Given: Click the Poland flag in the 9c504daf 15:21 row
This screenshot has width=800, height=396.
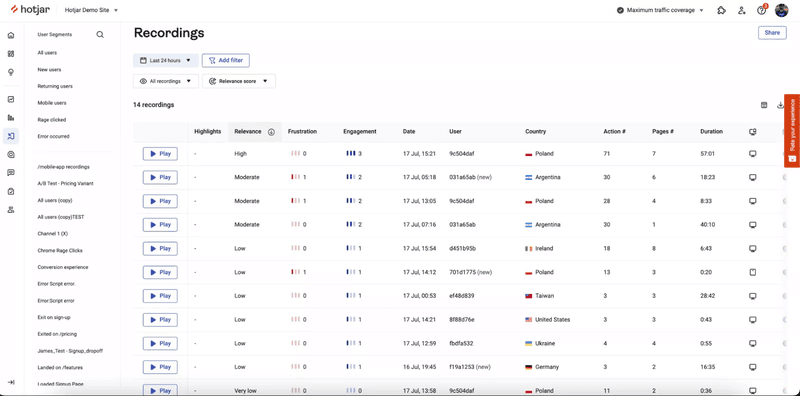Looking at the screenshot, I should coord(529,154).
